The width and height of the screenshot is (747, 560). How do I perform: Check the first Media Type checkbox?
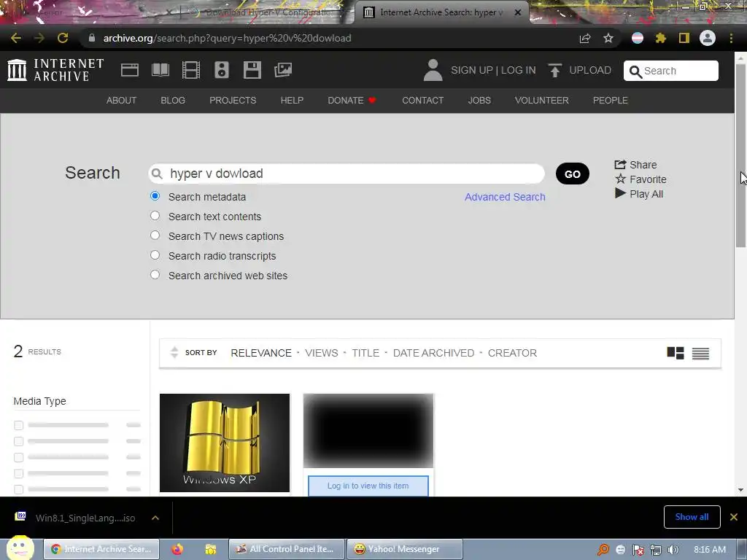18,425
